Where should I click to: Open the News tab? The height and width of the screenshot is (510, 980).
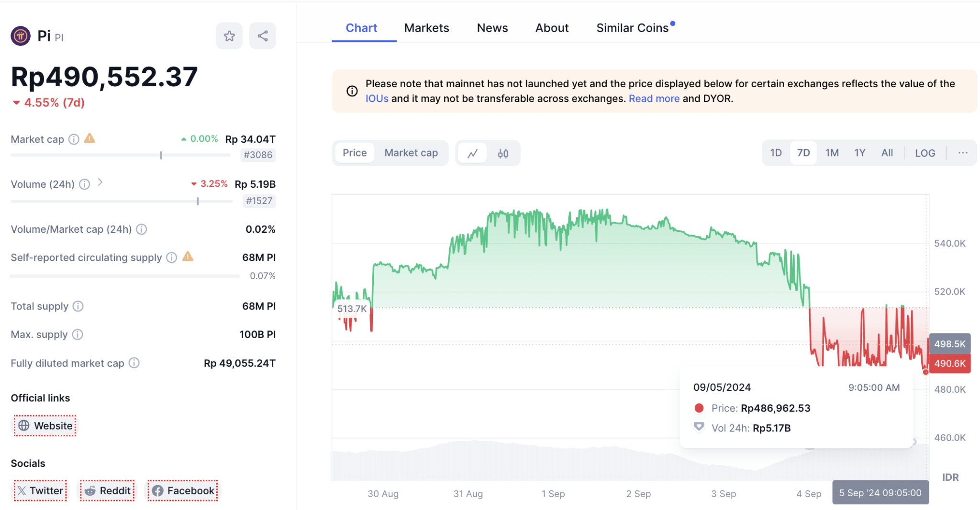[492, 28]
